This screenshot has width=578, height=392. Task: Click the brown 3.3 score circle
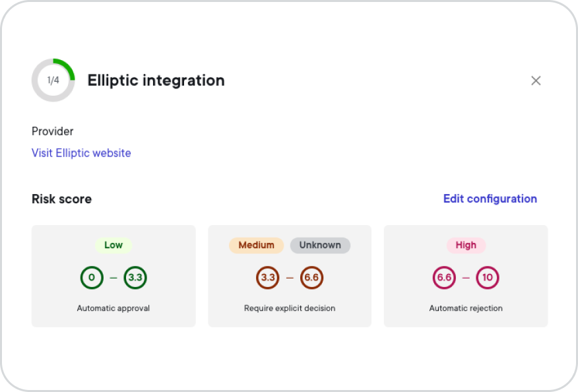point(268,277)
